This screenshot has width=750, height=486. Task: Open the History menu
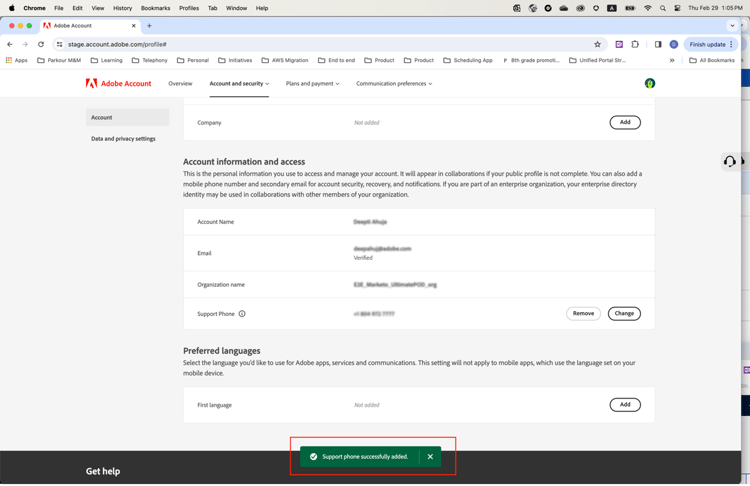pos(122,8)
